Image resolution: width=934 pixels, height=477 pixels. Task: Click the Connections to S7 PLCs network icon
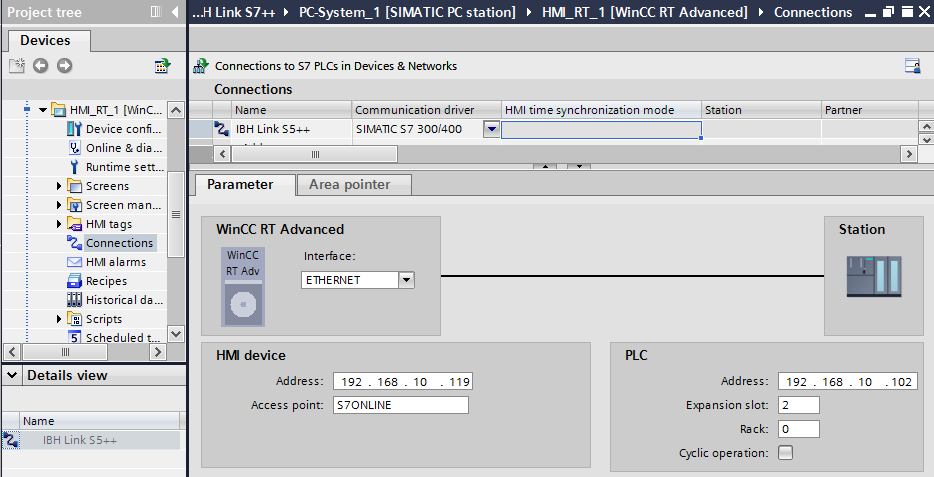[x=200, y=66]
